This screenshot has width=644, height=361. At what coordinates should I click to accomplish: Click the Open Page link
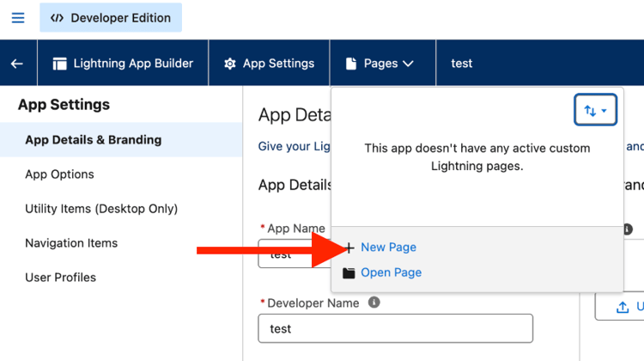coord(391,272)
